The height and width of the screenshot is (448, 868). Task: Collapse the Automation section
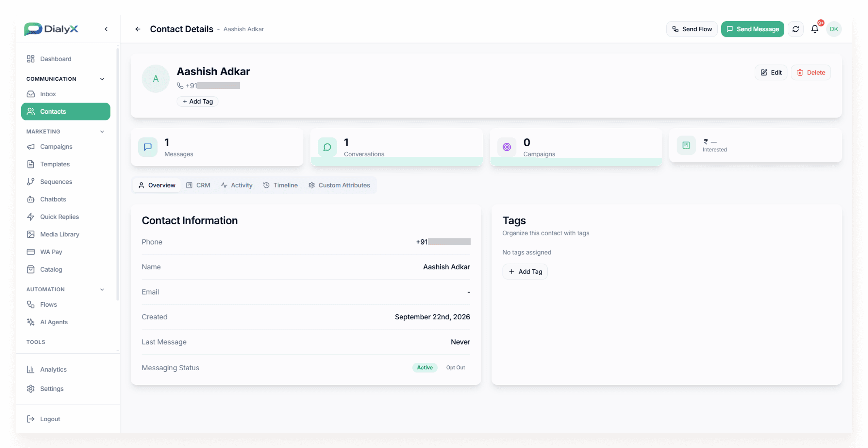pyautogui.click(x=102, y=289)
